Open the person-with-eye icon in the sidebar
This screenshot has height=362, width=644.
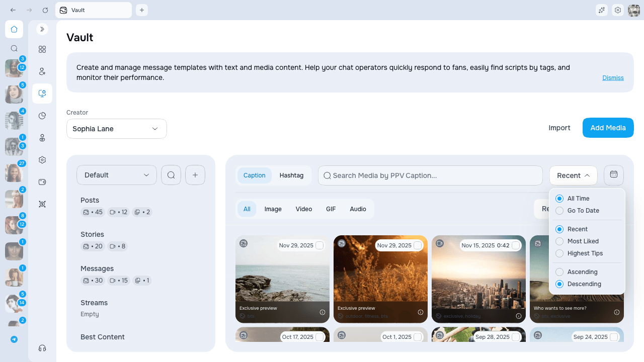(x=42, y=138)
